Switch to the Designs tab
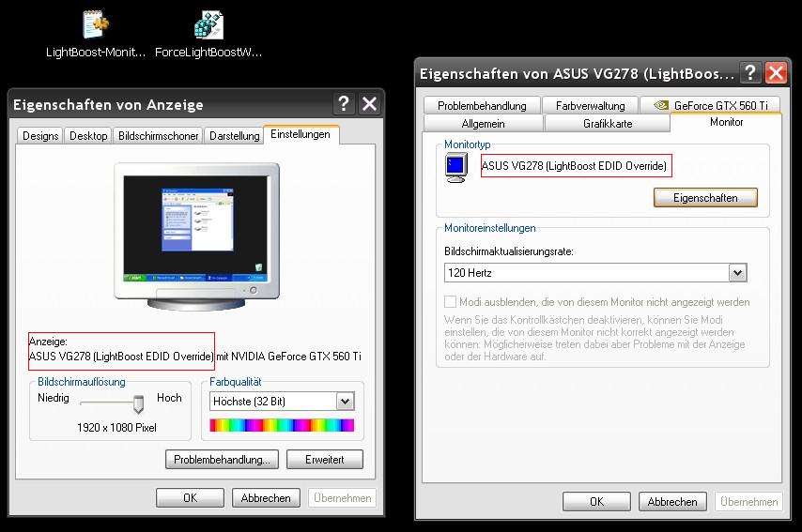 tap(40, 136)
